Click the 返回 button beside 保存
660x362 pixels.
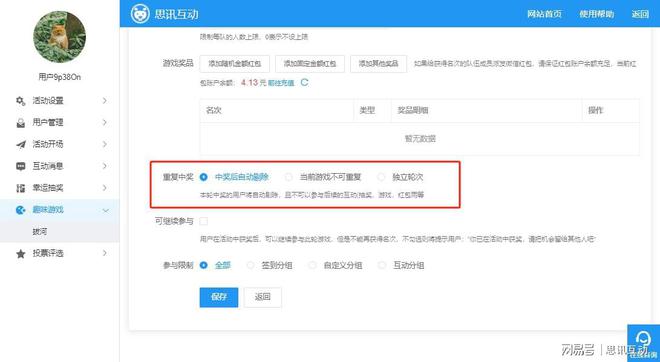click(263, 297)
